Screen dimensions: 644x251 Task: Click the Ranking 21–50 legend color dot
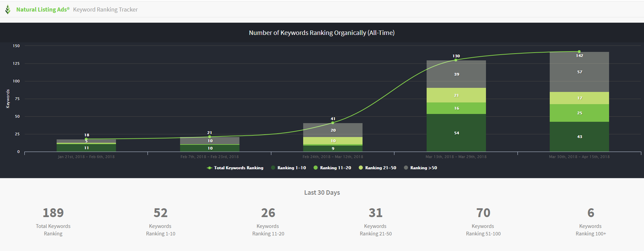click(x=361, y=168)
